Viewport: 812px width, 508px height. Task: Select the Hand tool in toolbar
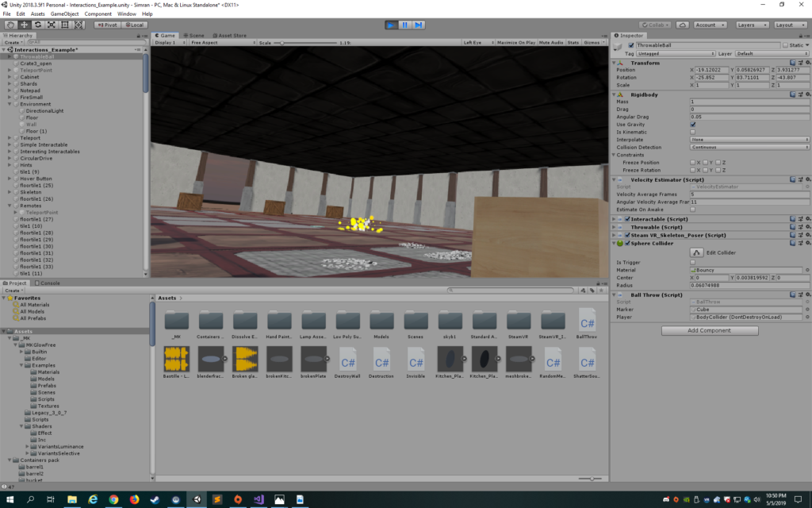pos(10,25)
